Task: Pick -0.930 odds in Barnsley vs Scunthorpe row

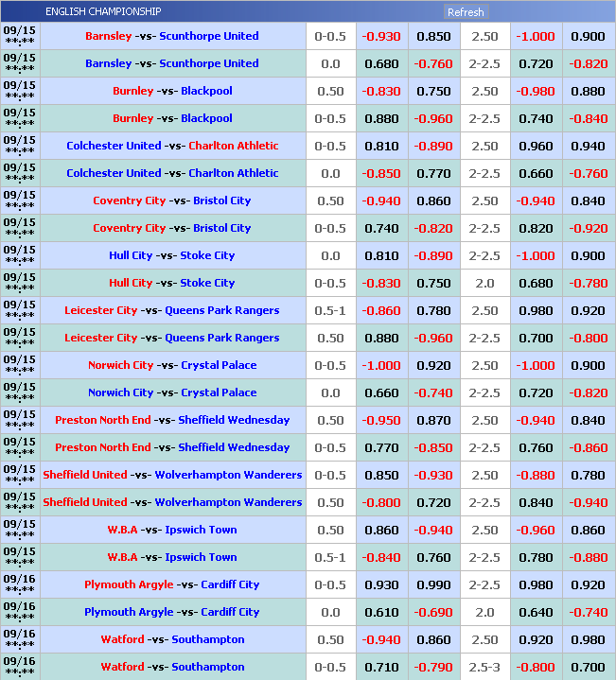Action: click(380, 37)
